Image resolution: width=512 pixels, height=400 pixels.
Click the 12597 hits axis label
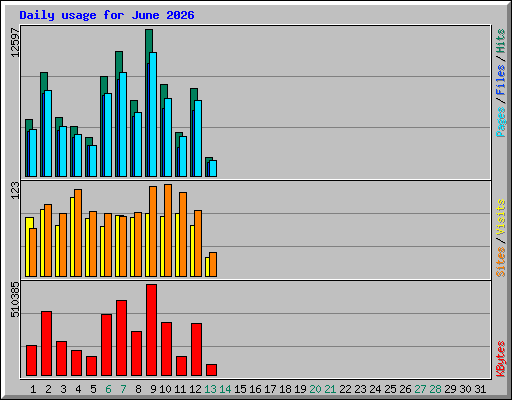(x=15, y=42)
